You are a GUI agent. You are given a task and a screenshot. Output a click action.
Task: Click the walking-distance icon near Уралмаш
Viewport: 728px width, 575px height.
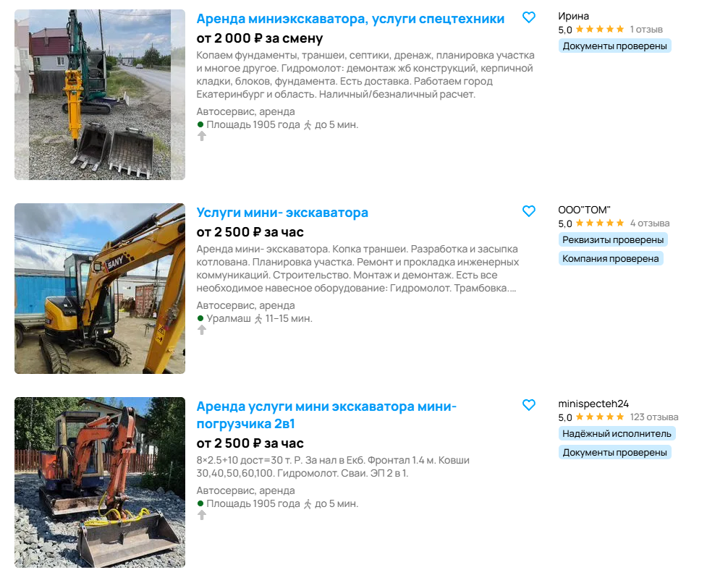258,319
